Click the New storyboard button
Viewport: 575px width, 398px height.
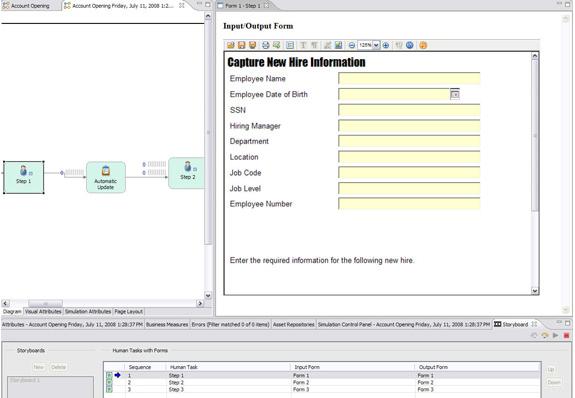[x=39, y=367]
